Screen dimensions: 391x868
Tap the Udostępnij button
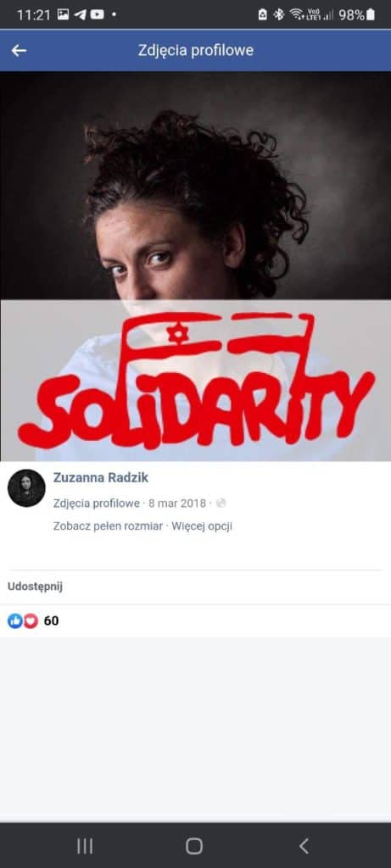[x=35, y=587]
